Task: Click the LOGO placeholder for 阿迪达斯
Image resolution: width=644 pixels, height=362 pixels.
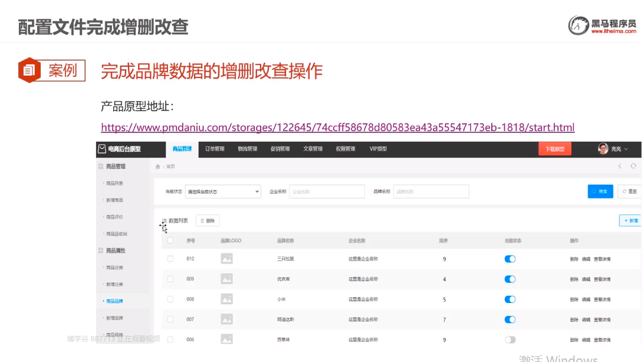Action: [x=226, y=319]
